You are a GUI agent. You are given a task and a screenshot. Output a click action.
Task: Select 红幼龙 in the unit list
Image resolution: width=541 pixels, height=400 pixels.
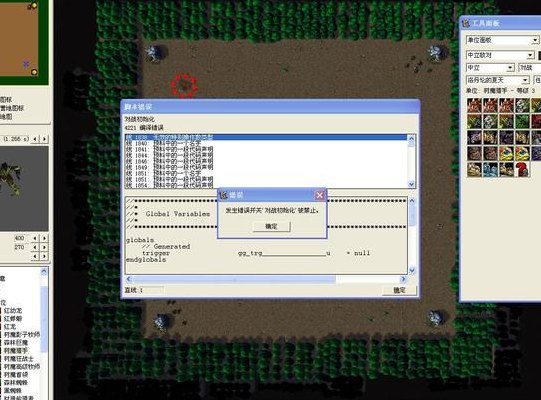(x=13, y=310)
